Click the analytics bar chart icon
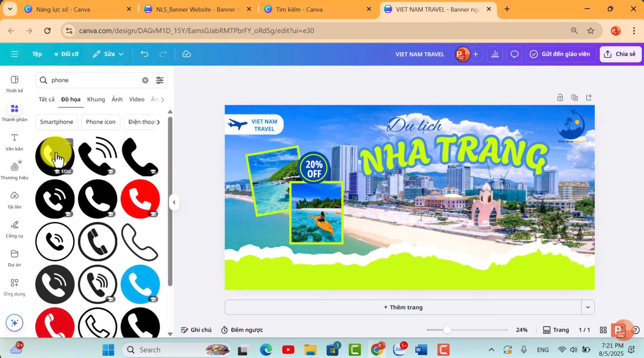The width and height of the screenshot is (644, 358). (495, 54)
